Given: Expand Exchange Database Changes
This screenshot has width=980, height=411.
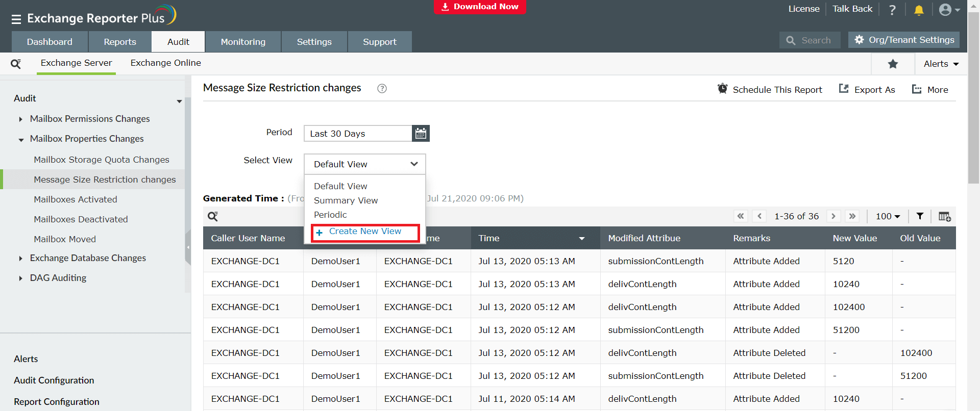Looking at the screenshot, I should pos(20,259).
